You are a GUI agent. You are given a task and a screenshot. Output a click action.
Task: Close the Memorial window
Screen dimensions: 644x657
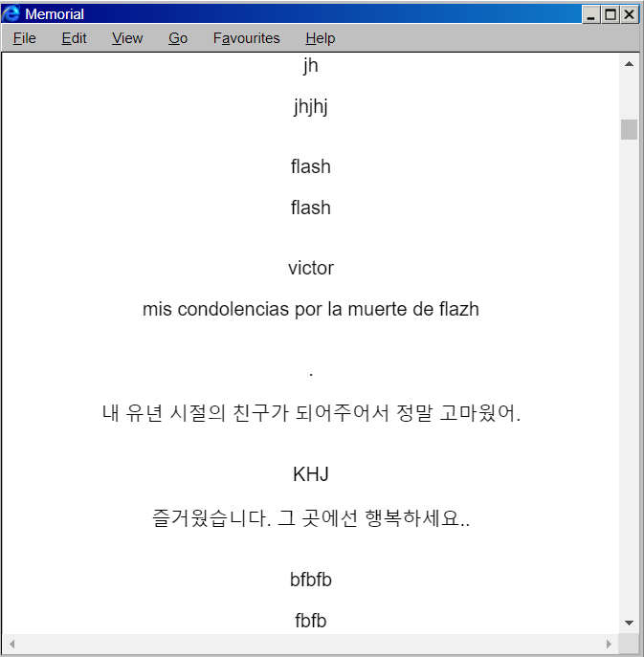click(x=630, y=14)
